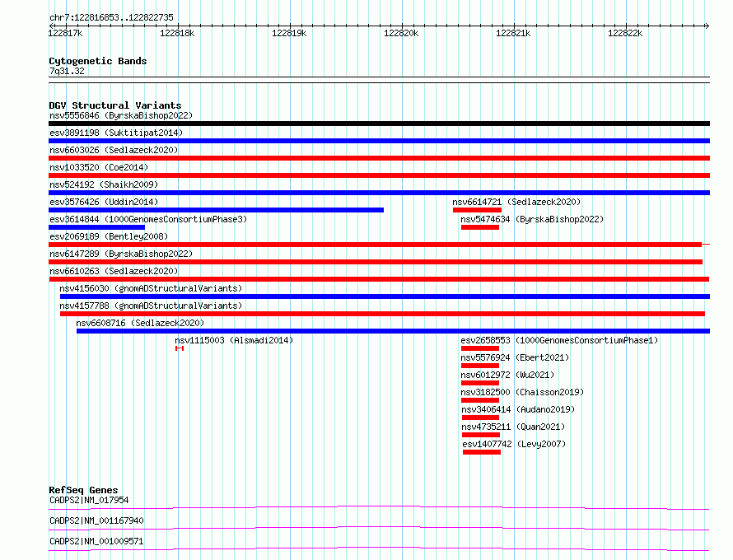Select the blue nsv524192 variant bar
Screen dimensions: 733x560
[x=379, y=193]
